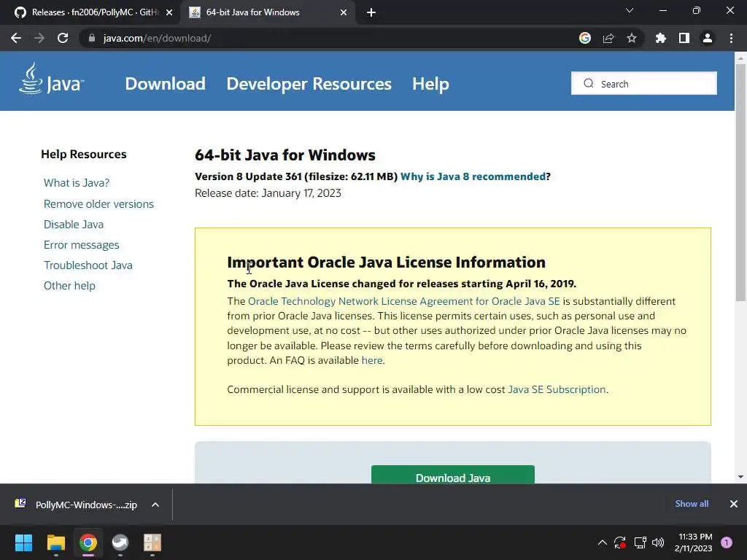The image size is (747, 560).
Task: Click the scrollbar up arrow
Action: [740, 58]
